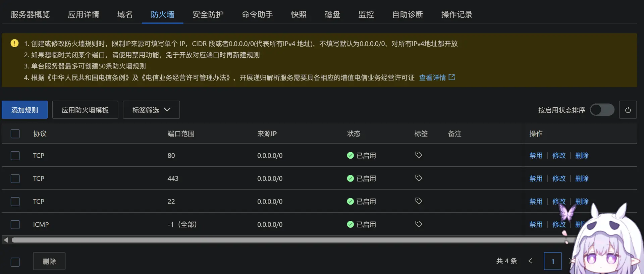Screen dimensions: 644x274
Task: Select the checkbox for TCP port 443 rule
Action: coord(15,178)
